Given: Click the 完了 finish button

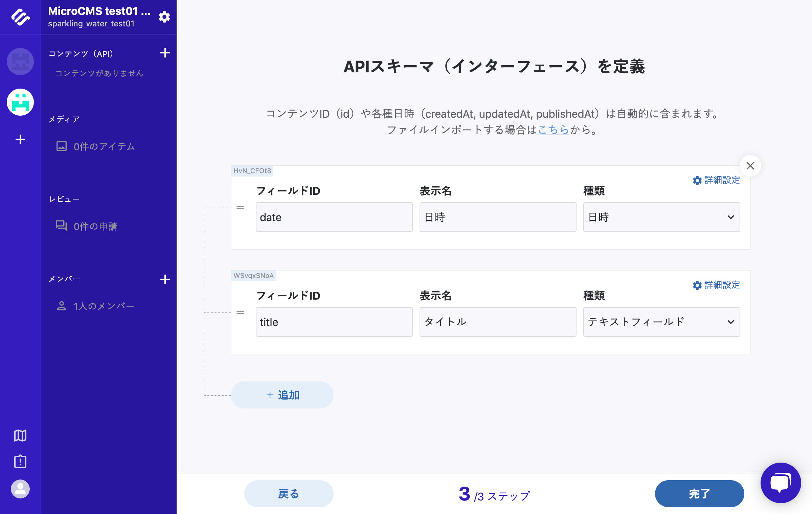Looking at the screenshot, I should [x=699, y=494].
